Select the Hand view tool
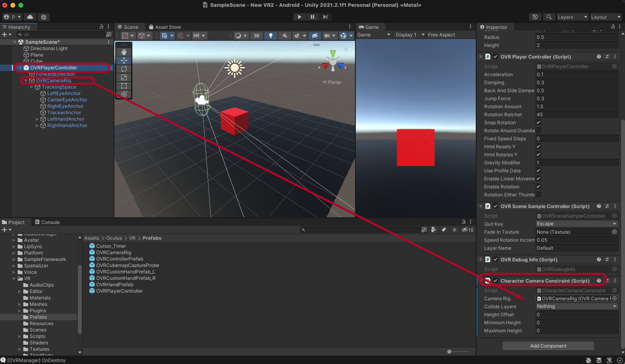Screen dimensions: 625x364 [x=124, y=52]
